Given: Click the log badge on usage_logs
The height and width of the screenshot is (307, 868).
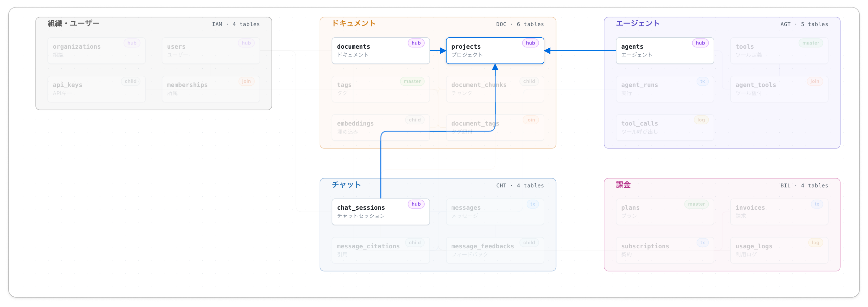Looking at the screenshot, I should point(815,242).
